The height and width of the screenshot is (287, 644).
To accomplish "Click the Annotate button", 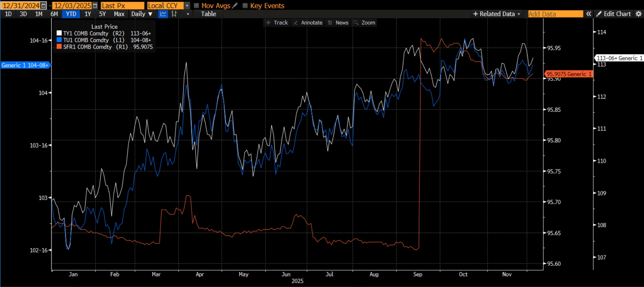I will tap(308, 23).
